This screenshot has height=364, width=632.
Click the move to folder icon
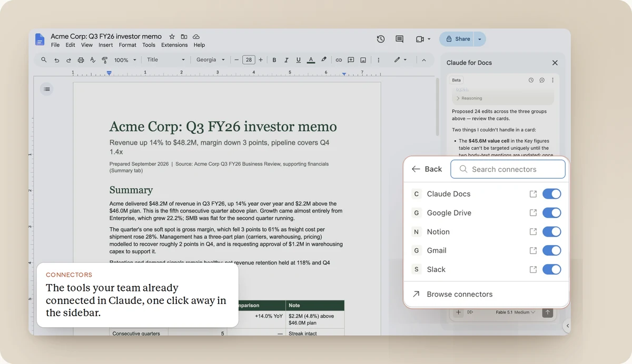tap(184, 37)
